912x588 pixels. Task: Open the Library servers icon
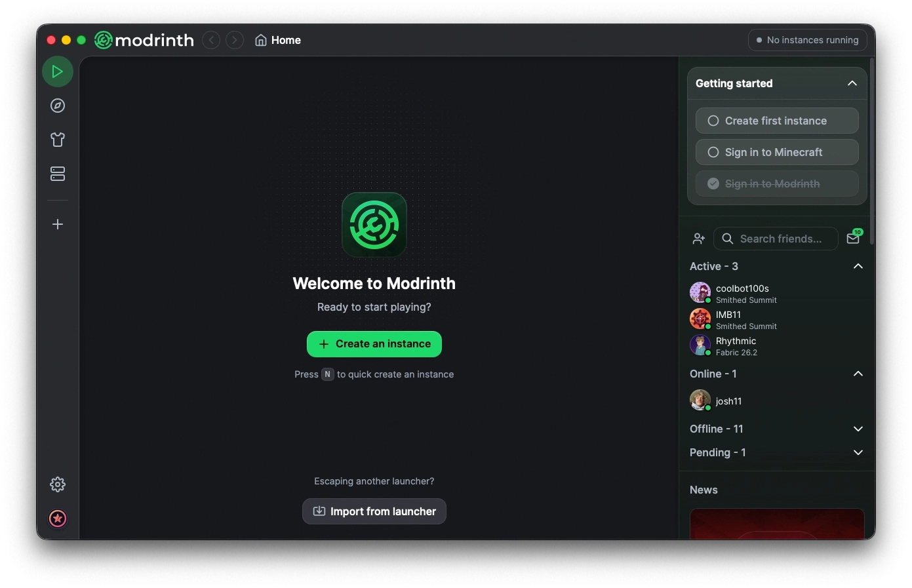click(x=58, y=174)
